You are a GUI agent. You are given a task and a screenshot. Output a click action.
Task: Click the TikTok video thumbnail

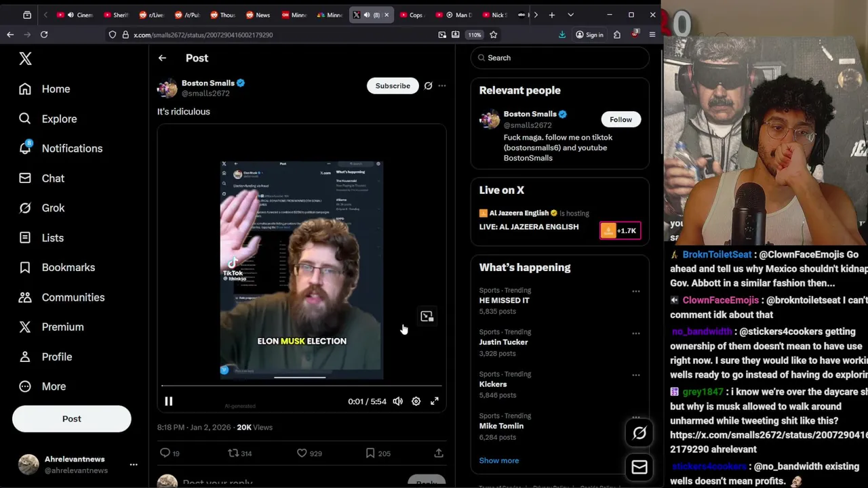[302, 270]
